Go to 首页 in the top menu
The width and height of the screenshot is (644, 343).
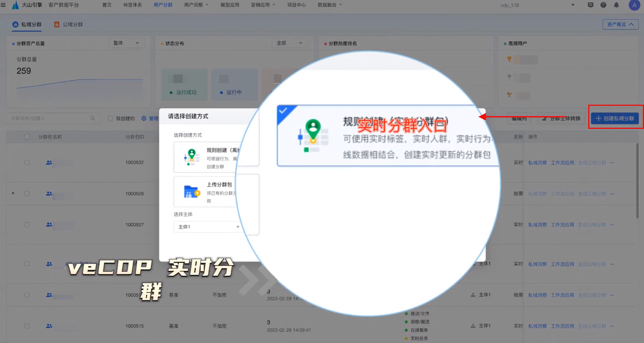tap(107, 5)
